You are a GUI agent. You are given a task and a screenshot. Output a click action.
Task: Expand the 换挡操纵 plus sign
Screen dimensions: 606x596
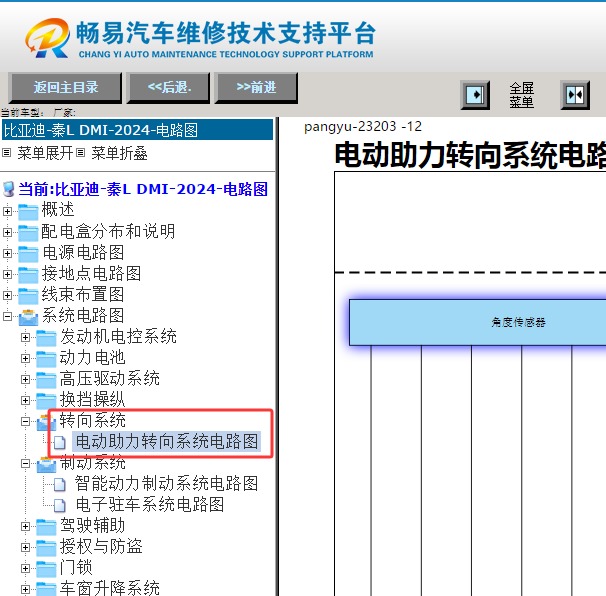(26, 400)
